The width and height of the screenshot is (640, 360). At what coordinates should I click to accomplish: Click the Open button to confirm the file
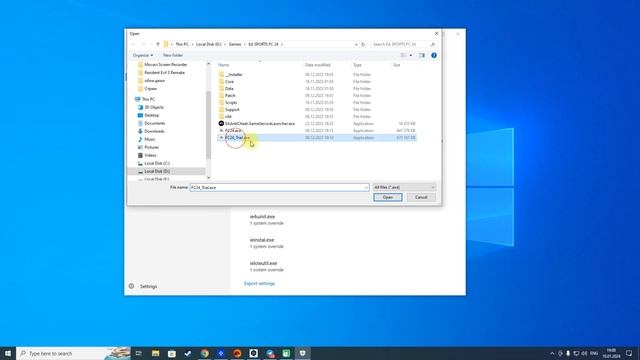[387, 198]
